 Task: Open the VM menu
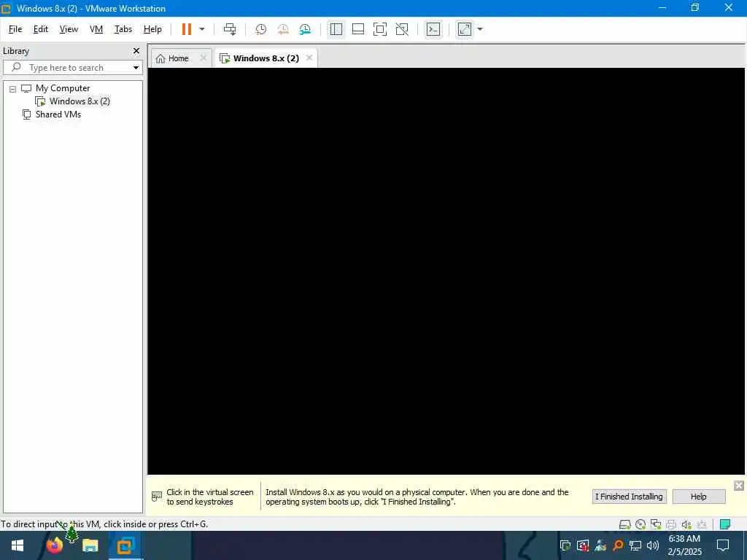pos(96,29)
